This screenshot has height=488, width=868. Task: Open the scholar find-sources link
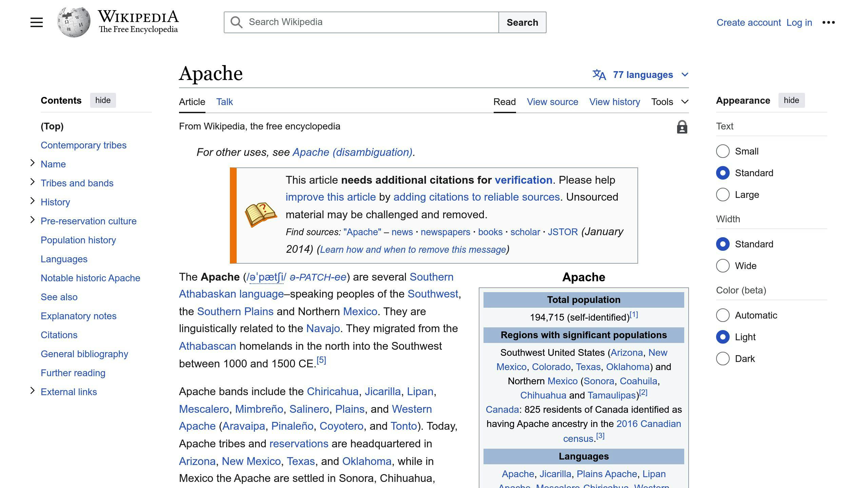(525, 232)
